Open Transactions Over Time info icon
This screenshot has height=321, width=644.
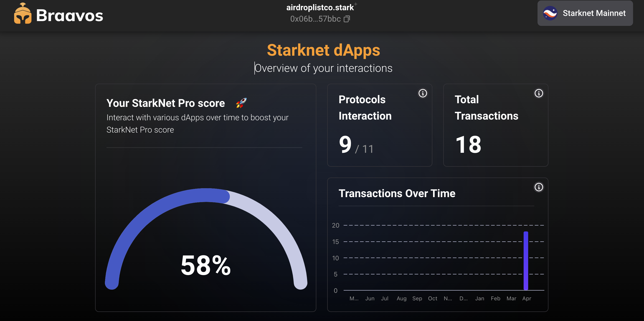(x=538, y=187)
